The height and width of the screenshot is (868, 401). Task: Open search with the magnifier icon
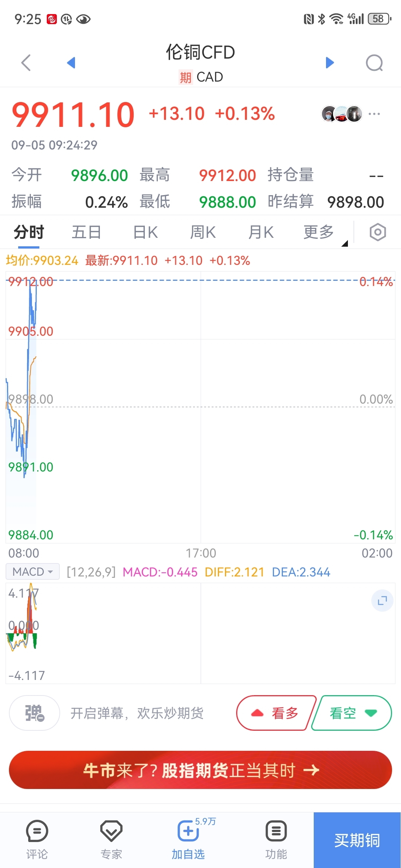click(374, 63)
